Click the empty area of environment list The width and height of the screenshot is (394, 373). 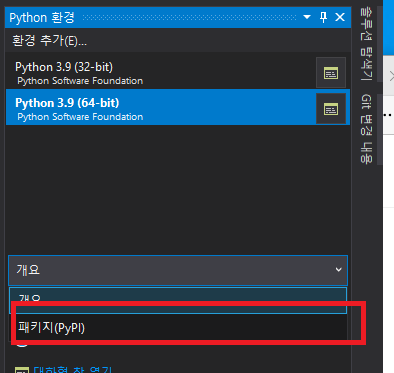tap(178, 188)
